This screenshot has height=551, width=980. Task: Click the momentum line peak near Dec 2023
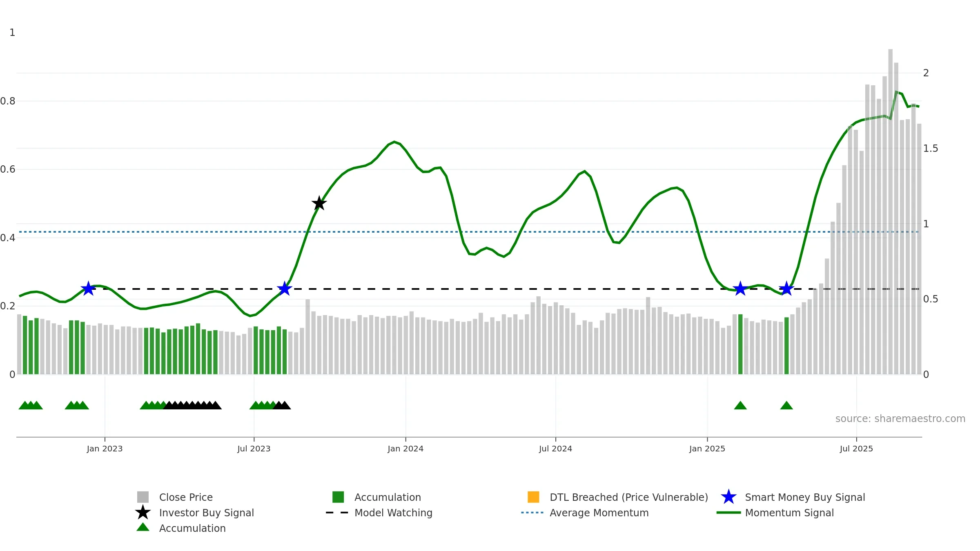pyautogui.click(x=394, y=142)
